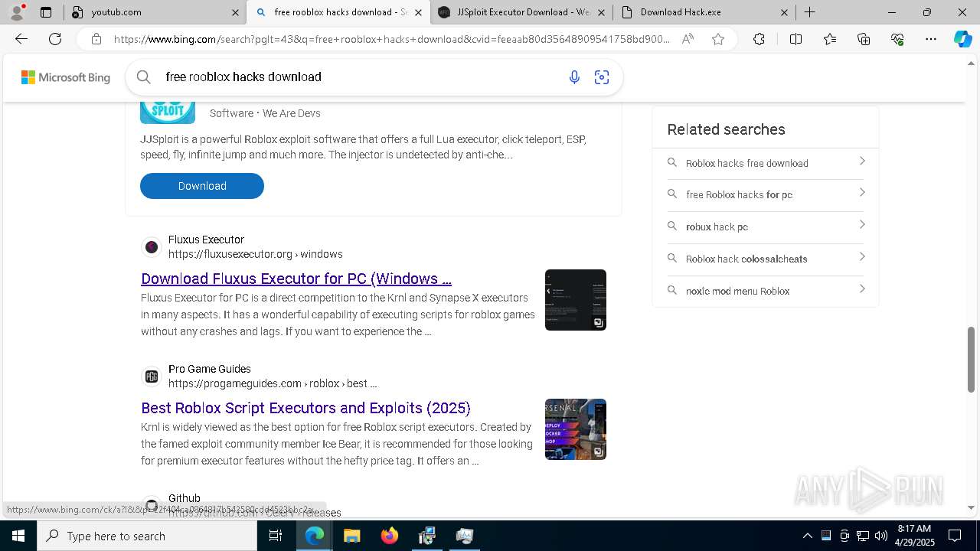
Task: Click 'noxic mod menu Roblox' suggestion
Action: point(738,291)
